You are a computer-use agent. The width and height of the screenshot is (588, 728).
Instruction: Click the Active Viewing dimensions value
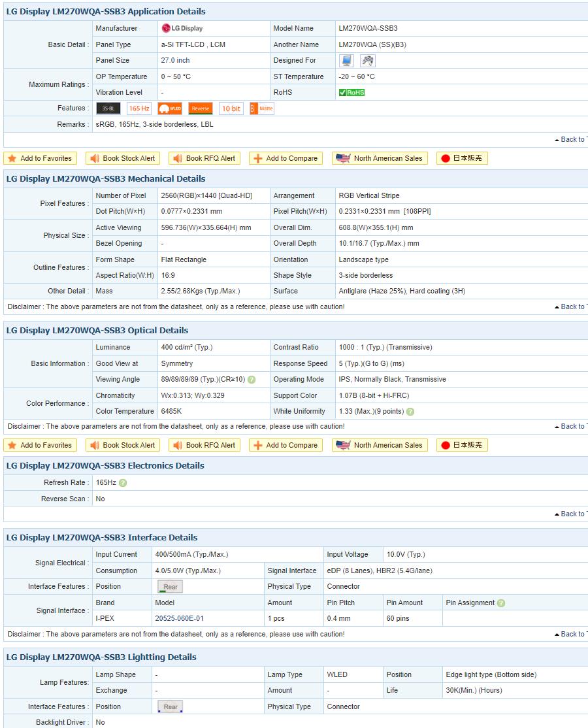[x=206, y=228]
